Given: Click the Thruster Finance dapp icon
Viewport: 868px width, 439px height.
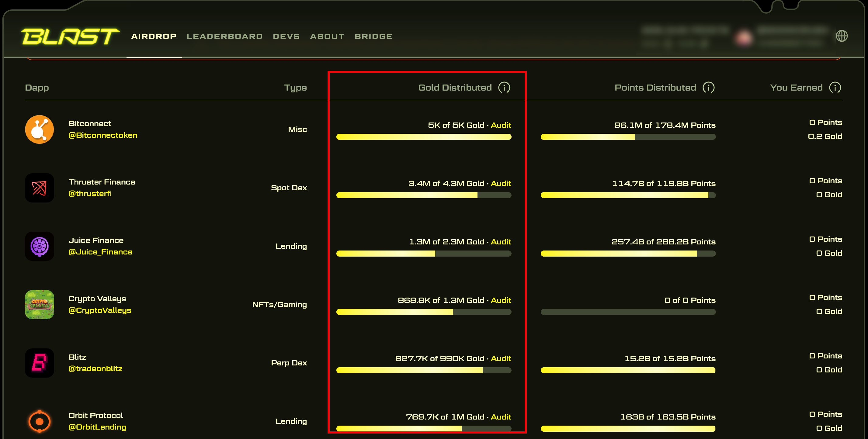Looking at the screenshot, I should [40, 188].
